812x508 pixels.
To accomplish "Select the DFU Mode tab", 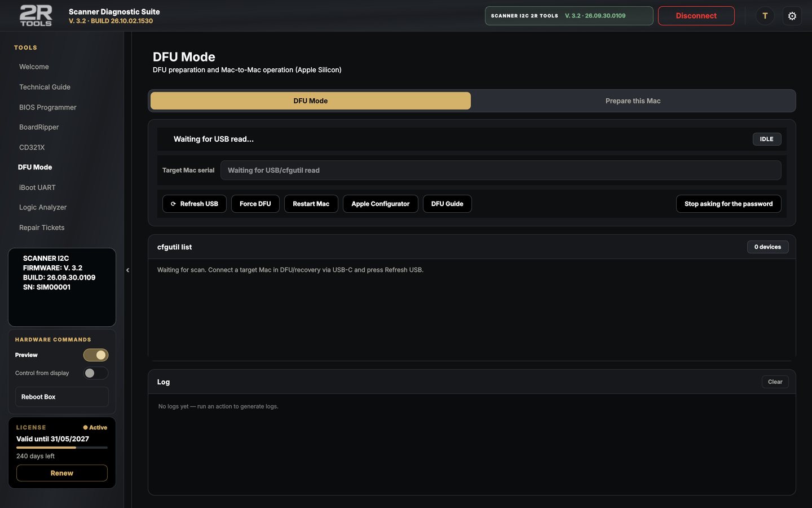I will click(311, 101).
